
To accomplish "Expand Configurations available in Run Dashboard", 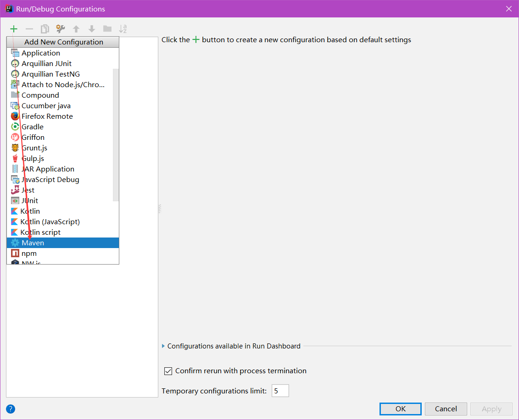I will [163, 346].
